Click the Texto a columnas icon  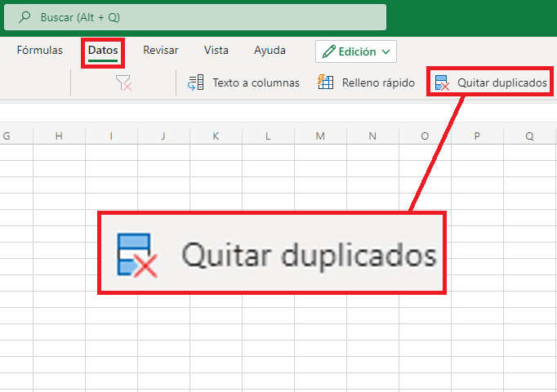click(x=195, y=82)
